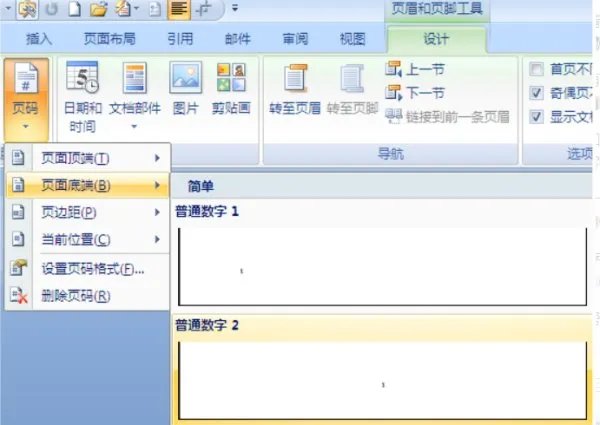Switch to the 审阅 ribbon tab

pos(295,39)
